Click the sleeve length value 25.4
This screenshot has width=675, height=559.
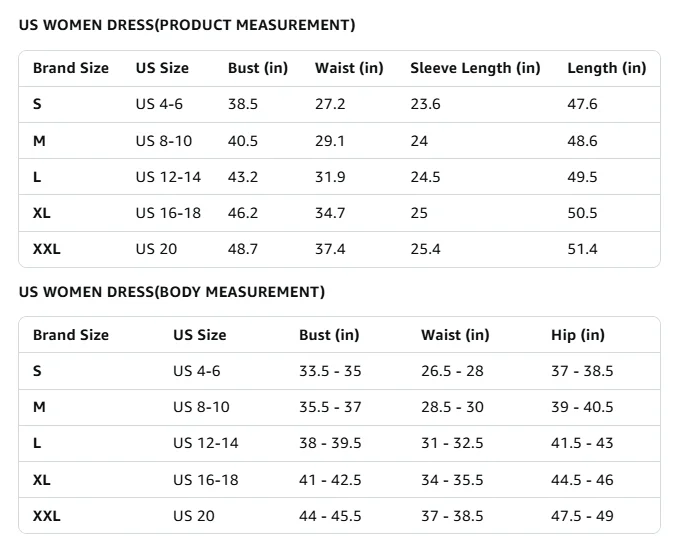click(425, 249)
